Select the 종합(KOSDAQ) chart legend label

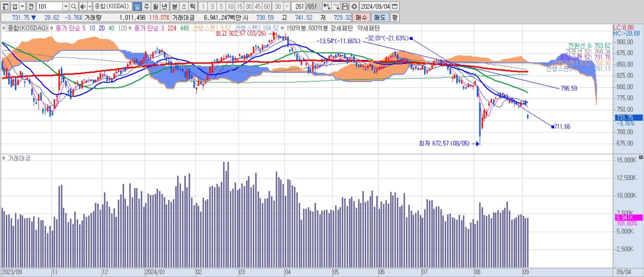28,28
